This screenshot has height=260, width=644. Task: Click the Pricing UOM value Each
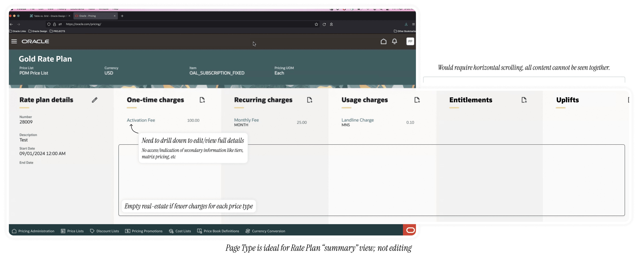(x=279, y=73)
